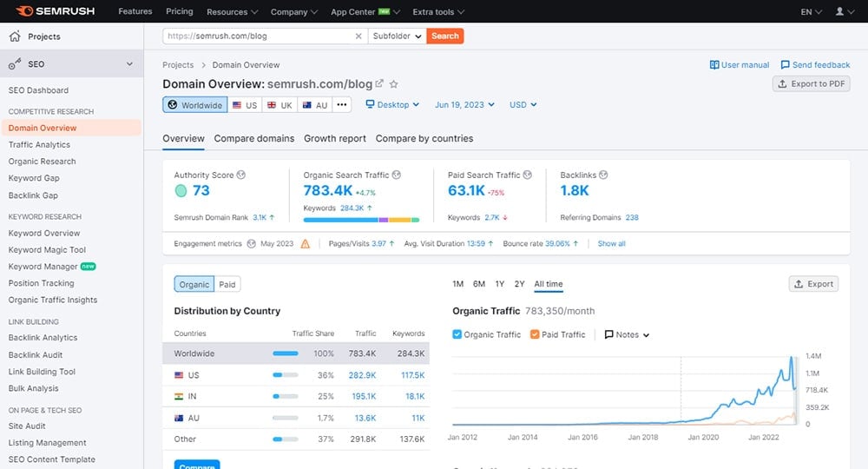This screenshot has height=469, width=868.
Task: Open the Desktop device dropdown
Action: (392, 104)
